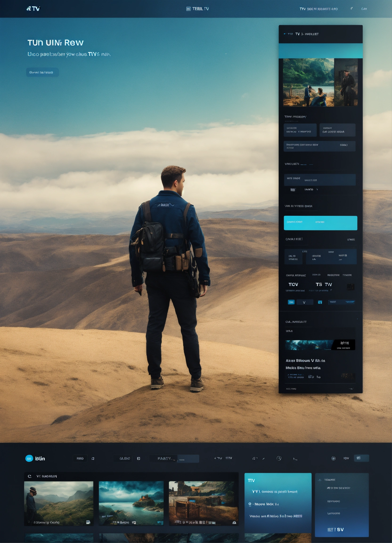Click the square icon after CABIO label
Viewport: 392px width, 543px height.
pyautogui.click(x=138, y=458)
